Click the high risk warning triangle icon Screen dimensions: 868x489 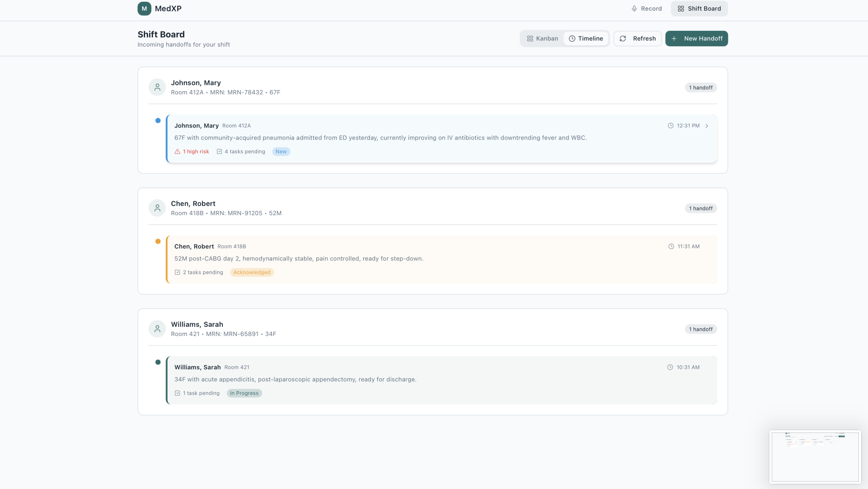pyautogui.click(x=177, y=152)
